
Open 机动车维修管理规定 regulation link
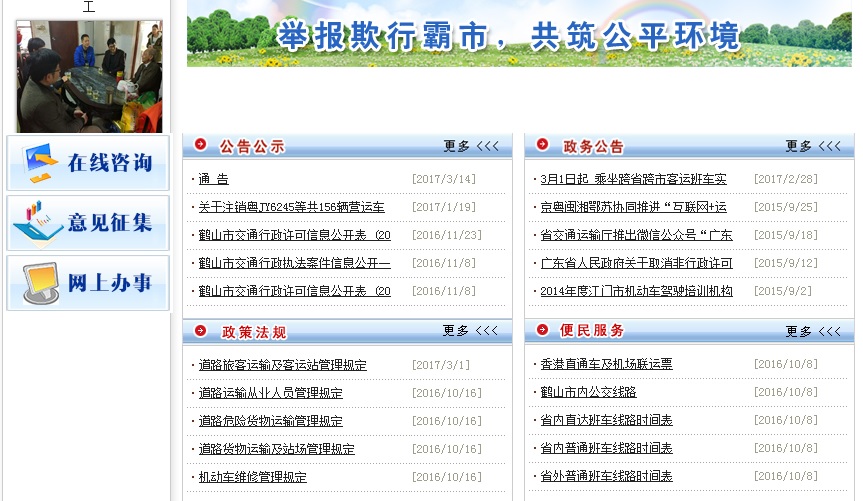252,477
